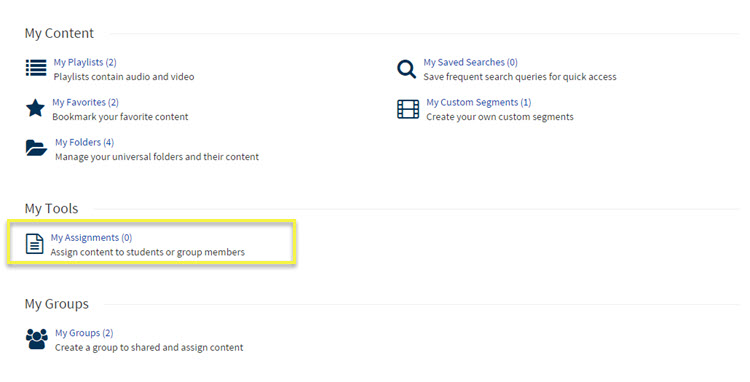
Task: Open My Playlists (2) link
Action: (x=85, y=62)
